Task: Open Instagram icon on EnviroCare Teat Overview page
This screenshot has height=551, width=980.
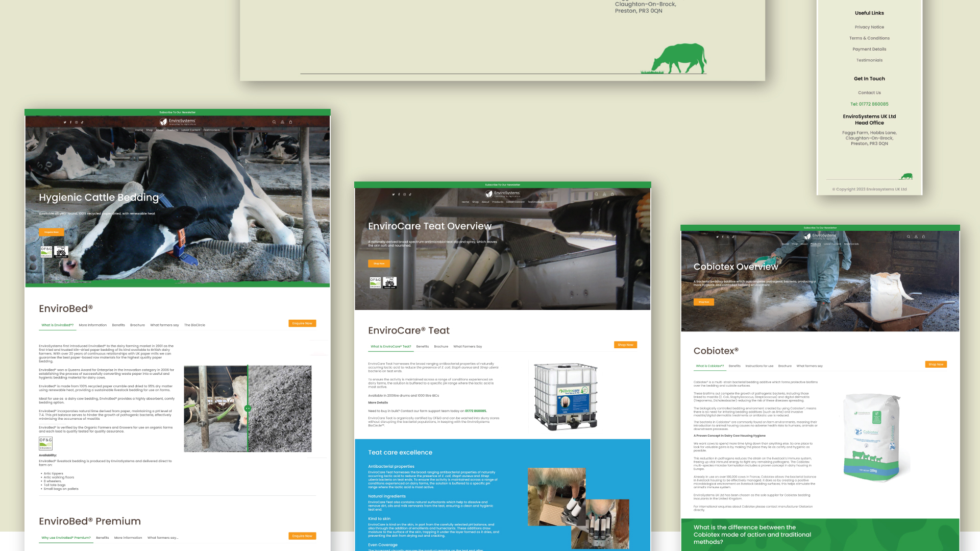Action: [x=405, y=195]
